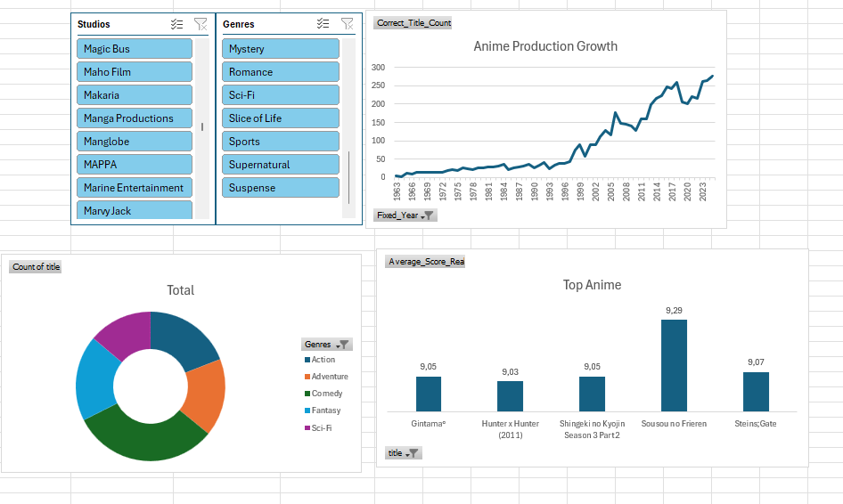Select Slice of Life in Genres slicer
This screenshot has width=843, height=504.
[x=281, y=118]
